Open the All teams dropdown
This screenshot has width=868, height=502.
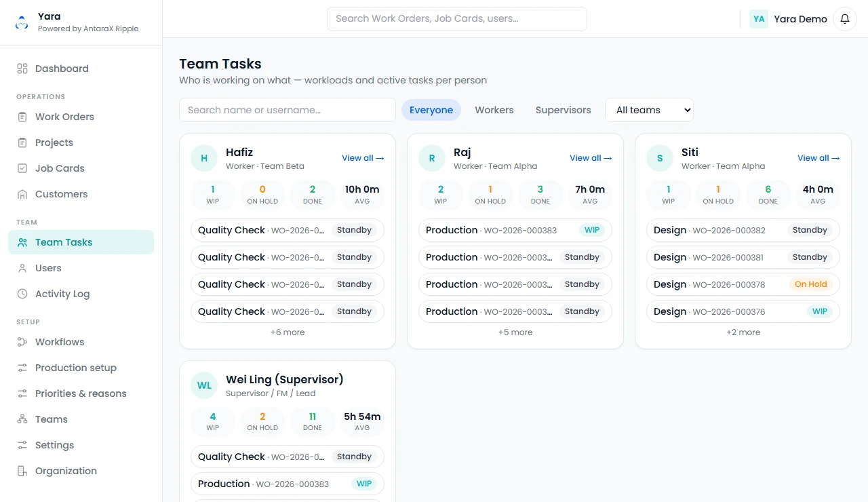[x=649, y=110]
